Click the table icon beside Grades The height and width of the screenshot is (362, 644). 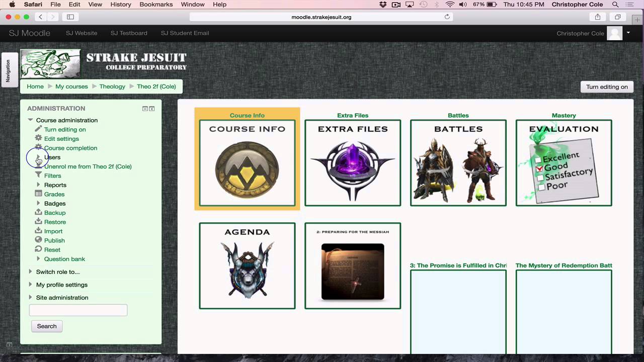pos(38,194)
